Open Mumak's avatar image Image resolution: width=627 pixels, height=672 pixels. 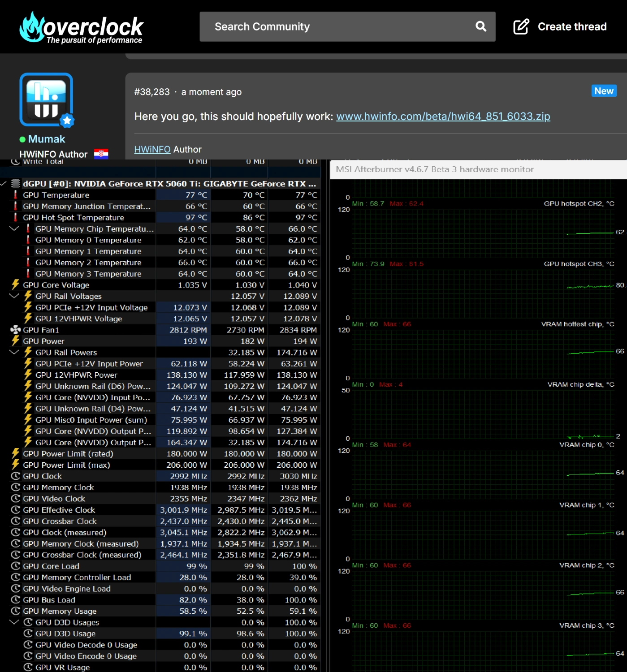click(x=46, y=99)
